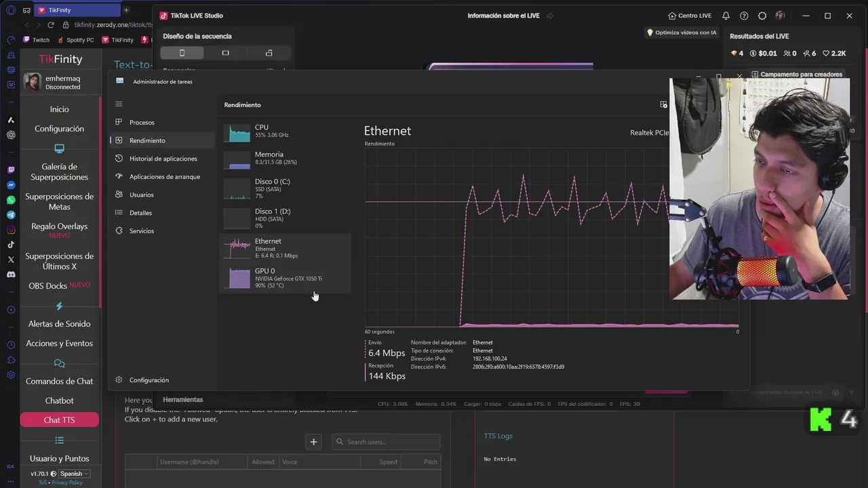Click Optimiza vídeos con IA button
This screenshot has width=868, height=488.
(681, 33)
